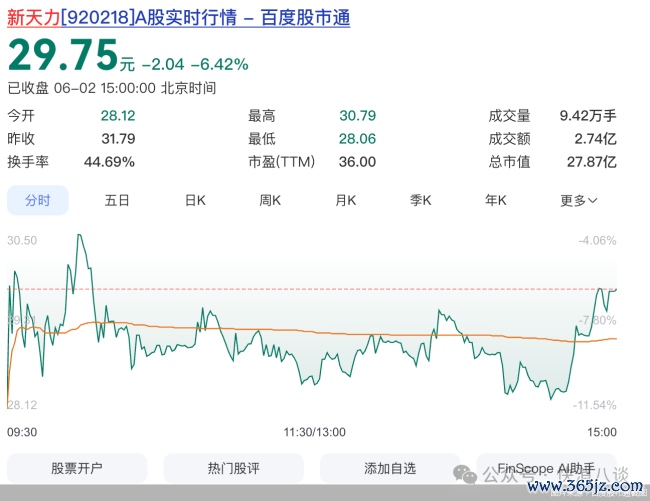Open the 月K chart tab
The width and height of the screenshot is (650, 501).
tap(345, 201)
